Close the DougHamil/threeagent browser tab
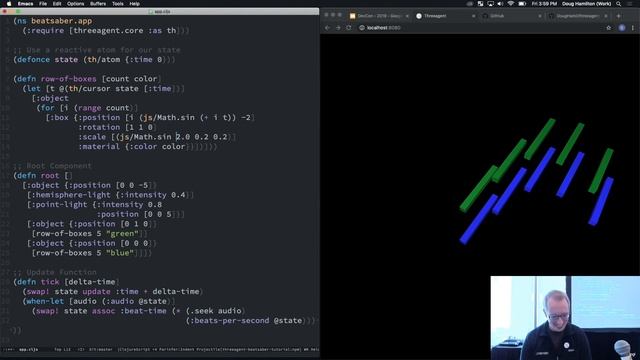 point(606,16)
